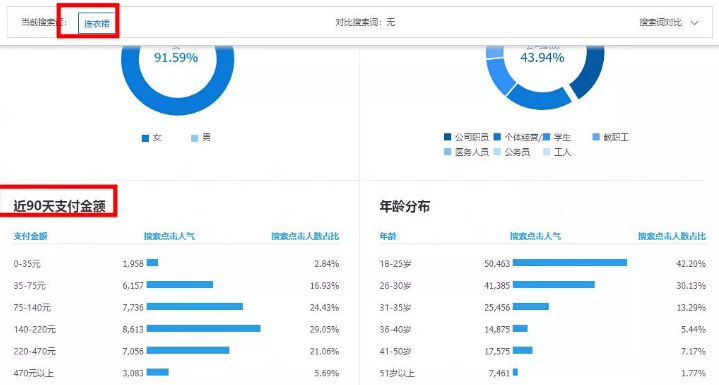Click the 140-220元 bar
This screenshot has height=385, width=719.
pos(204,329)
